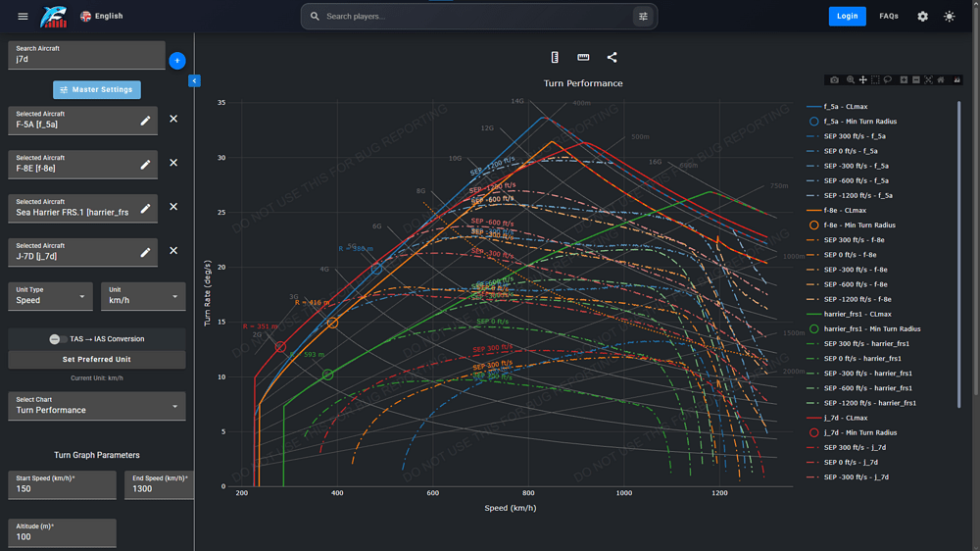Open the hamburger navigation menu

(x=24, y=17)
